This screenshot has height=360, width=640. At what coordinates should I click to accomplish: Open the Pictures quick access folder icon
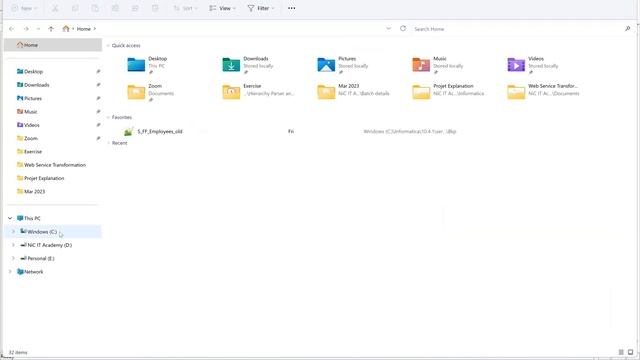[326, 64]
